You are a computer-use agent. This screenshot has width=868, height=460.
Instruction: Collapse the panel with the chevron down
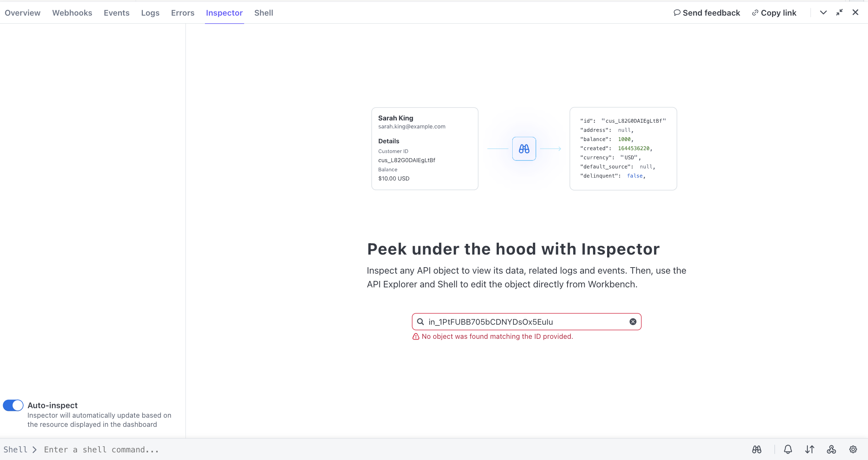823,13
